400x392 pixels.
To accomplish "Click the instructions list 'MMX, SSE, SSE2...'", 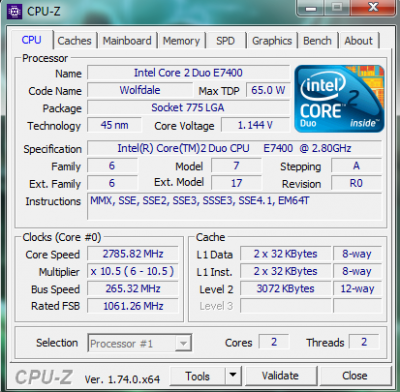I will click(x=234, y=206).
